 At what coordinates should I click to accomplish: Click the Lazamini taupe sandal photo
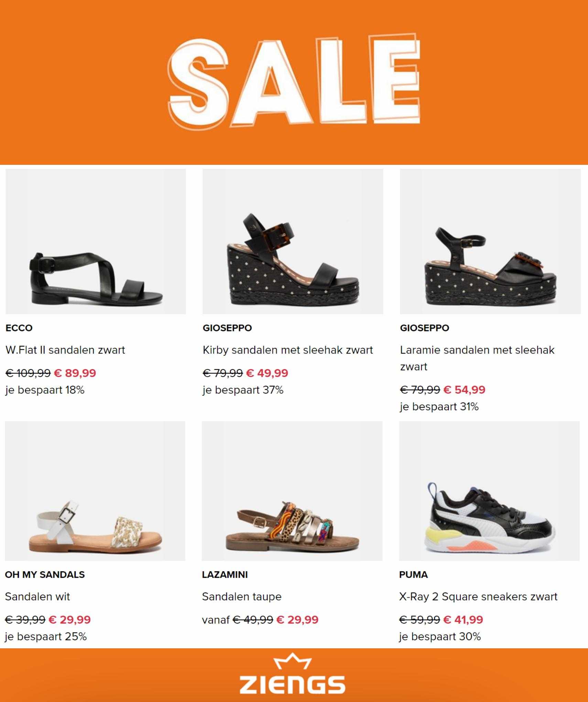point(292,491)
